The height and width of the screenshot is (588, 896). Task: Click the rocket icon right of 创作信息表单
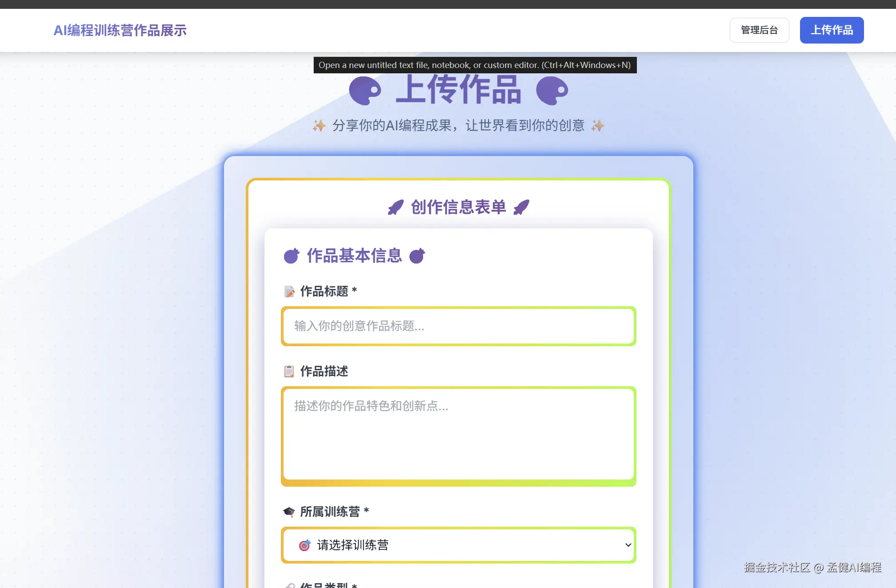click(521, 207)
